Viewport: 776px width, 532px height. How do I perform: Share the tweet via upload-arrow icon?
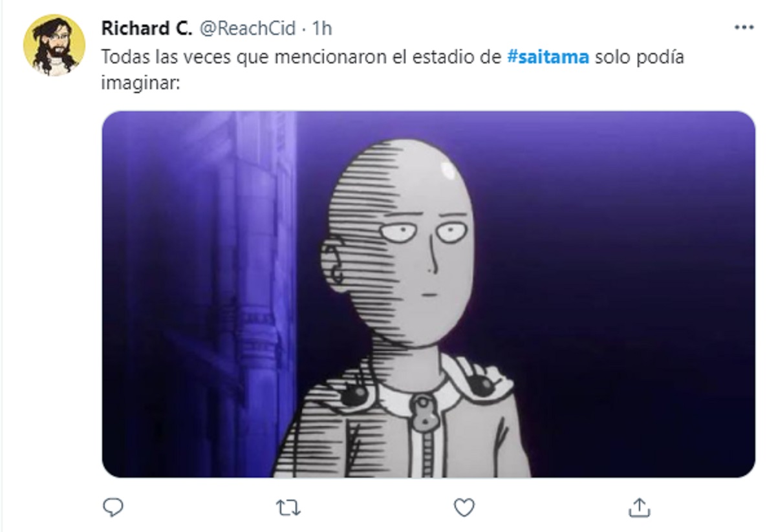tap(639, 507)
